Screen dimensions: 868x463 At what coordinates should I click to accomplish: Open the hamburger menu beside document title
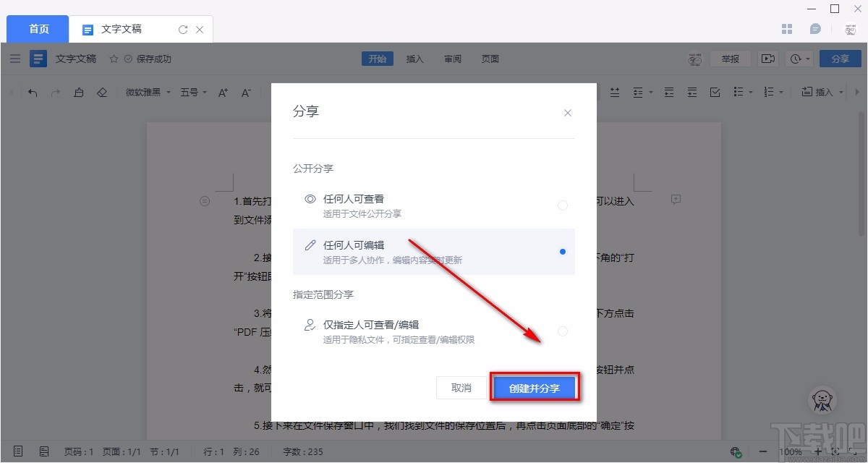(15, 59)
